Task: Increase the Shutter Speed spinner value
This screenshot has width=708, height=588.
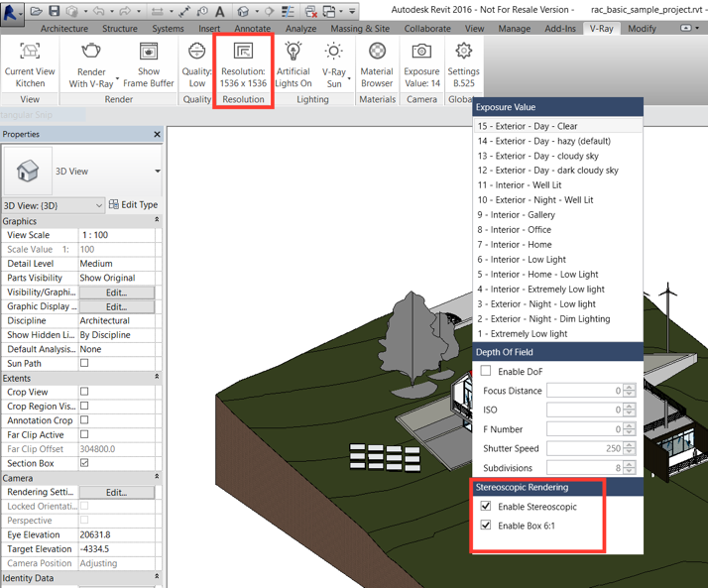Action: (x=629, y=445)
